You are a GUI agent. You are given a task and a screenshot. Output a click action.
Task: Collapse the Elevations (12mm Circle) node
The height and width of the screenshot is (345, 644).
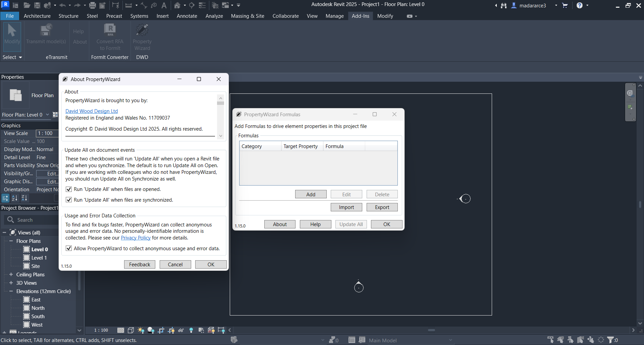pyautogui.click(x=11, y=291)
